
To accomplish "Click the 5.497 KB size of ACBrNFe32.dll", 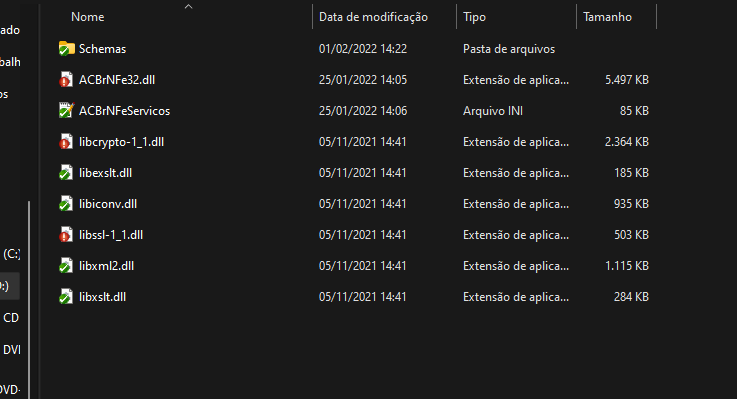I will (x=627, y=79).
